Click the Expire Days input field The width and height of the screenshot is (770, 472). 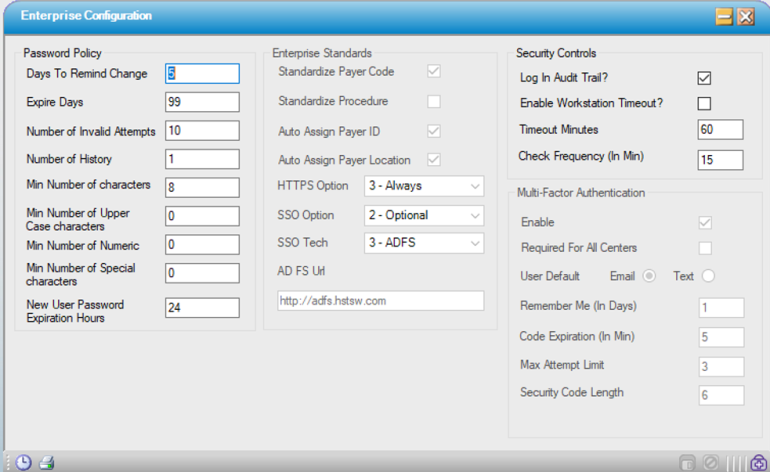(203, 102)
